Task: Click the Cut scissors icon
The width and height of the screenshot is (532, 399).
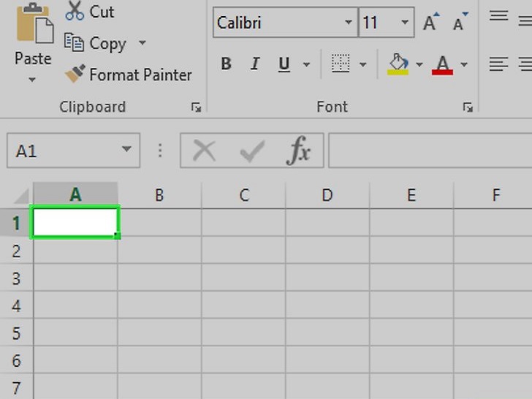Action: pos(75,11)
